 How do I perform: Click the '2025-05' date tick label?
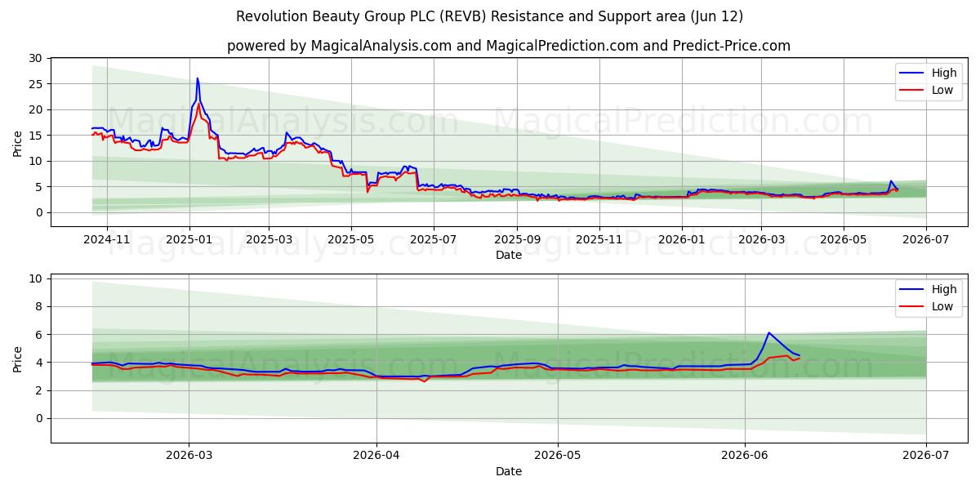coord(351,240)
